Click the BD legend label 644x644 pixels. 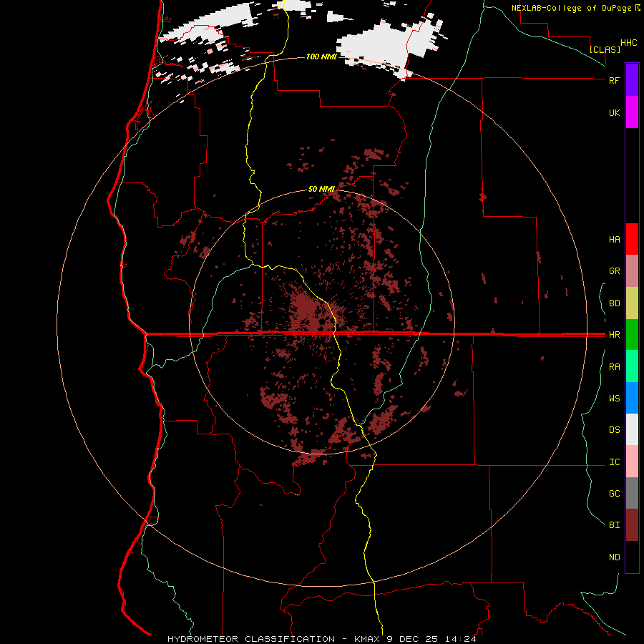point(614,303)
